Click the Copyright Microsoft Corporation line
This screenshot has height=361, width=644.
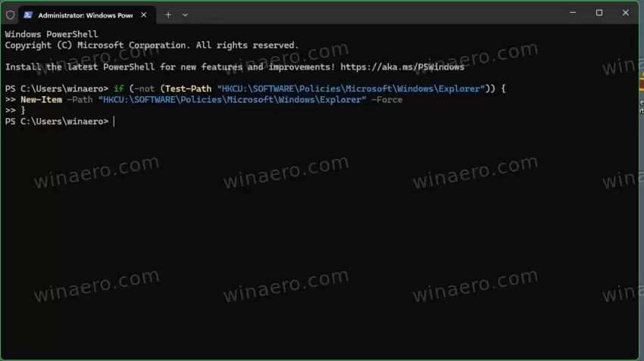[x=152, y=45]
